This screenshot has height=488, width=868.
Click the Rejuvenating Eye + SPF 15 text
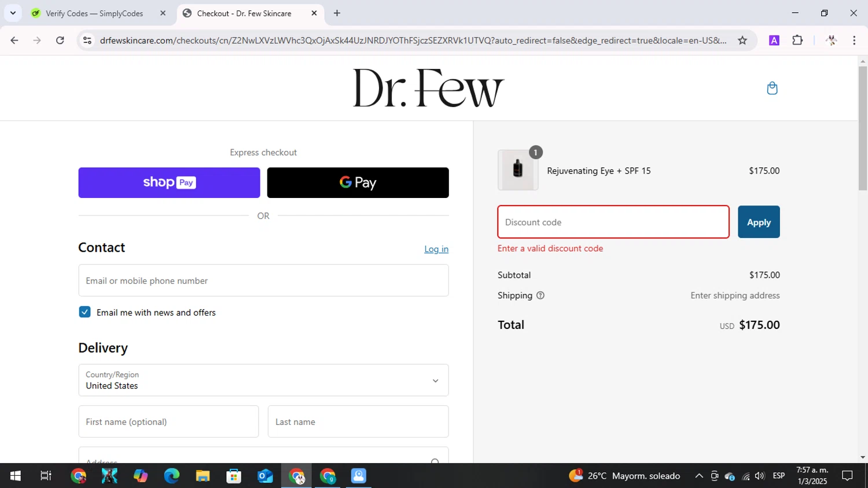click(x=599, y=171)
